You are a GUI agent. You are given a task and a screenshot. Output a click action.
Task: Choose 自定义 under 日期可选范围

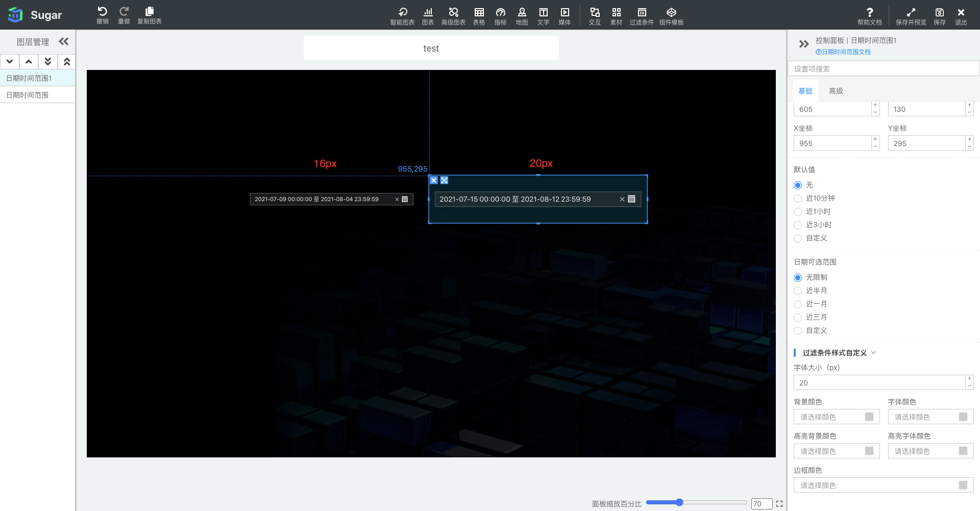pyautogui.click(x=798, y=331)
